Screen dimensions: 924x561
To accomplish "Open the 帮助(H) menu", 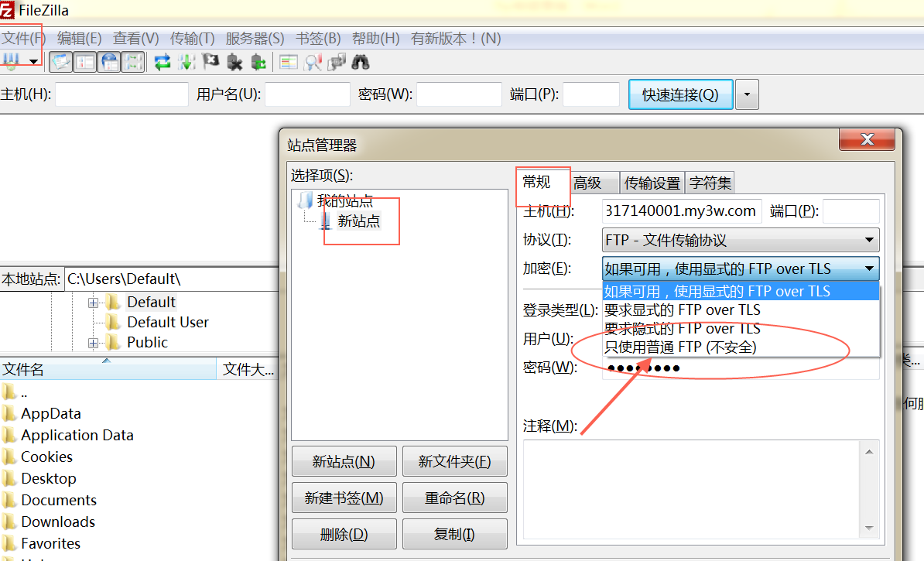I will click(376, 39).
